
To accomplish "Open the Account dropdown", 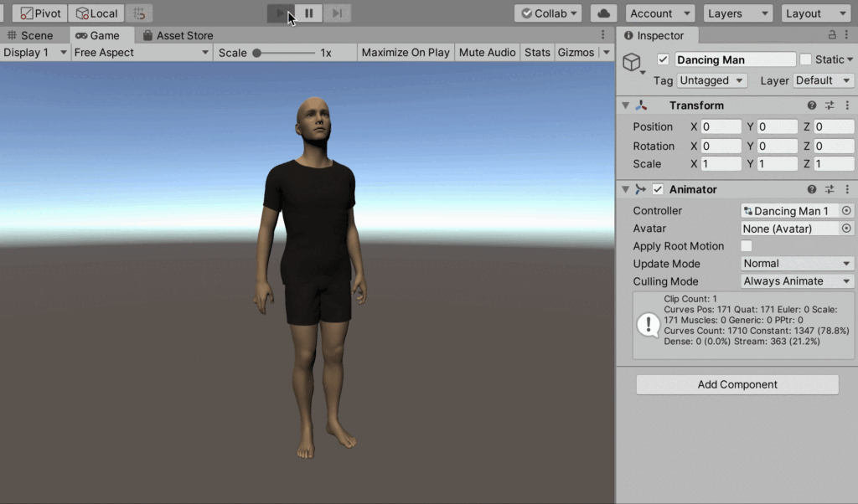I will click(660, 13).
